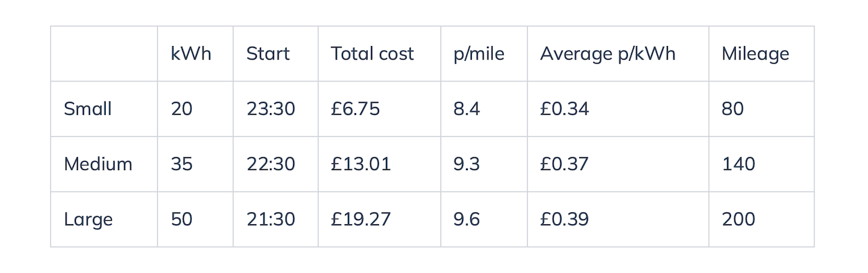Select the 21:30 start time cell
This screenshot has width=868, height=273.
click(x=271, y=219)
